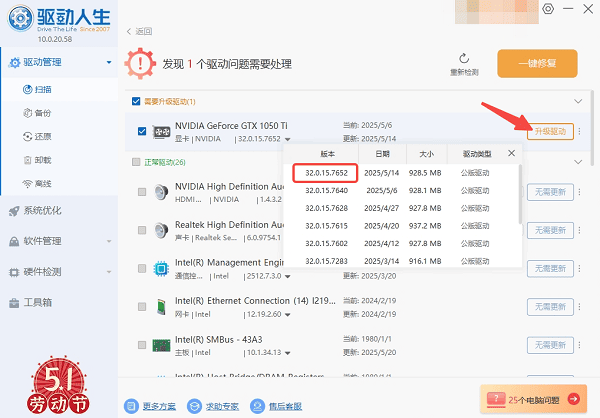Click 无需更新 for Intel SMBus - 43A3
Viewport: 600px width, 418px height.
point(550,345)
